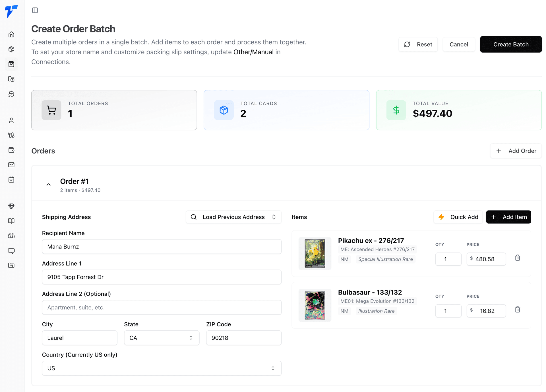
Task: Open the documentation book icon
Action: point(11,221)
